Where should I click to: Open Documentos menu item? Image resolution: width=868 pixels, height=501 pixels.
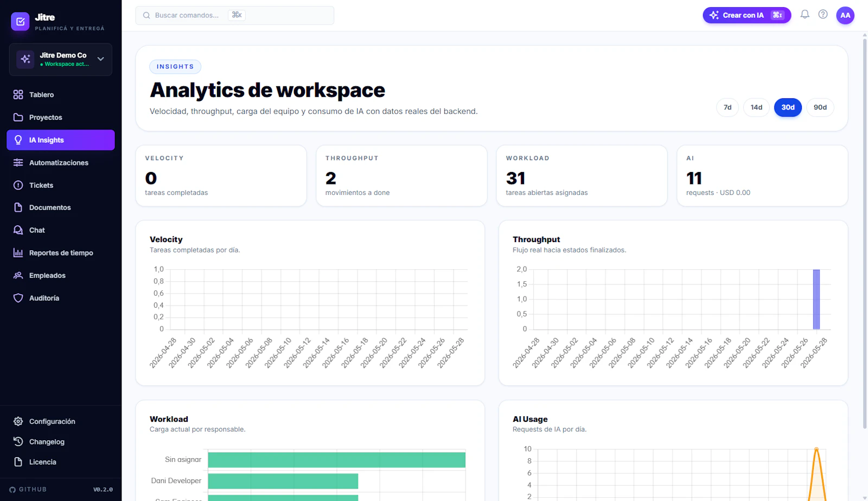[61, 207]
